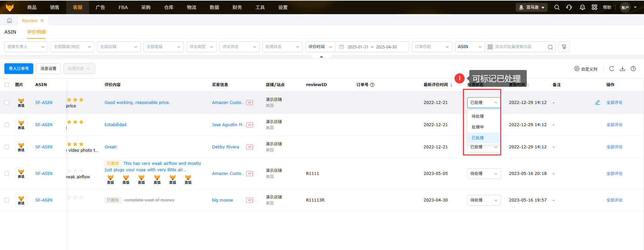Click the 导入订单号 button
This screenshot has width=644, height=250.
19,69
